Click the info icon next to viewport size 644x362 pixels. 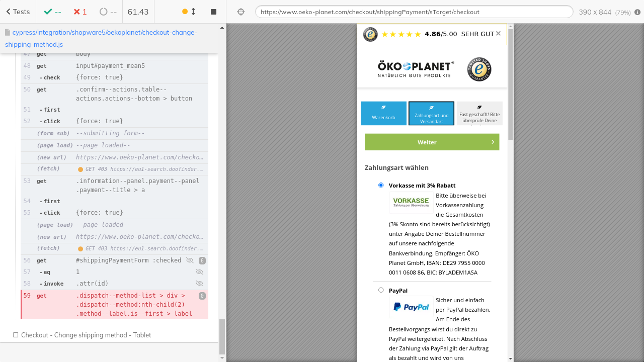tap(637, 12)
